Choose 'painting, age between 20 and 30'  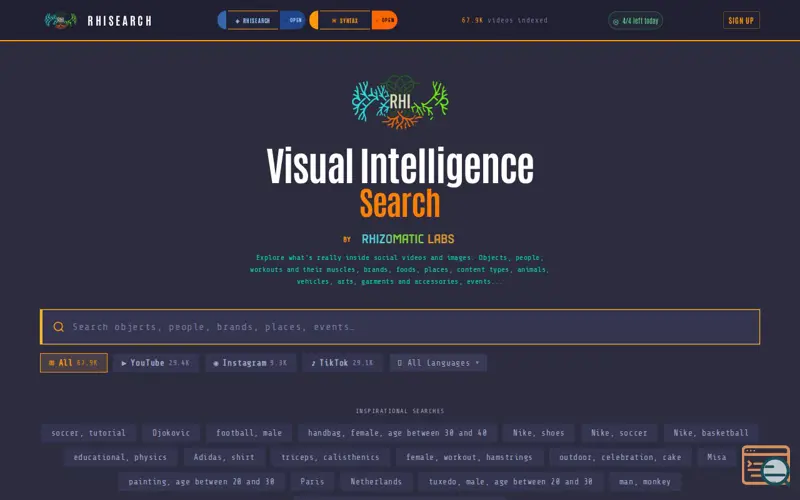point(201,482)
